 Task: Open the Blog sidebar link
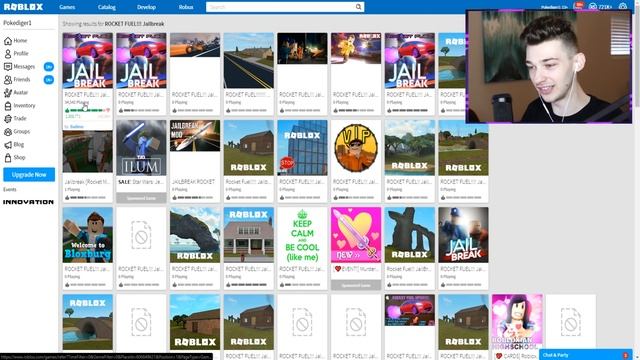[x=14, y=144]
